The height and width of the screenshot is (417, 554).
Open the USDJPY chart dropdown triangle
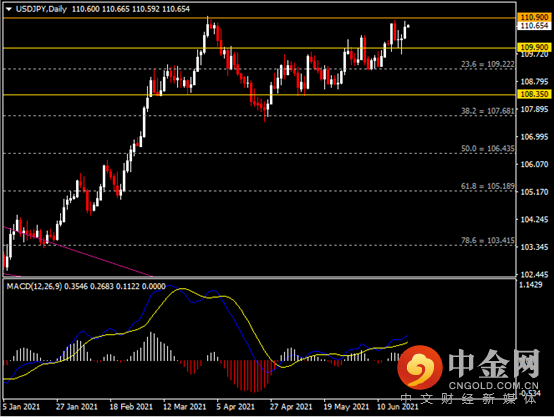point(9,9)
